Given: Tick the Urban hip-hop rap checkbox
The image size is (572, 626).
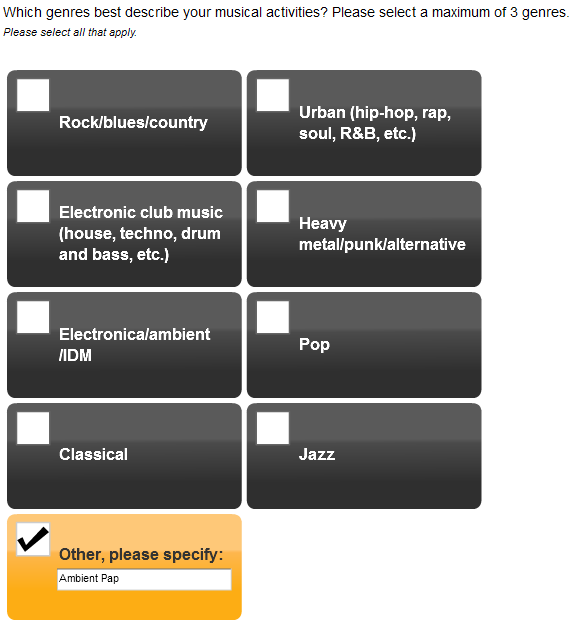Looking at the screenshot, I should point(273,95).
